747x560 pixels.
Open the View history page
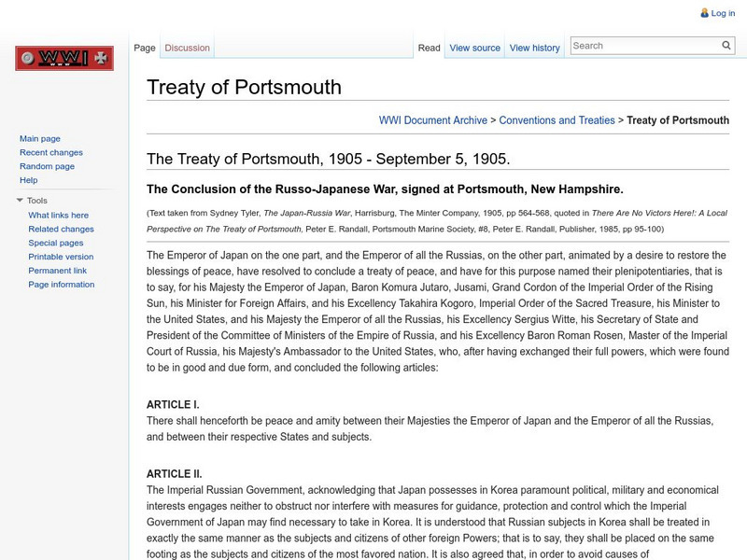coord(534,47)
